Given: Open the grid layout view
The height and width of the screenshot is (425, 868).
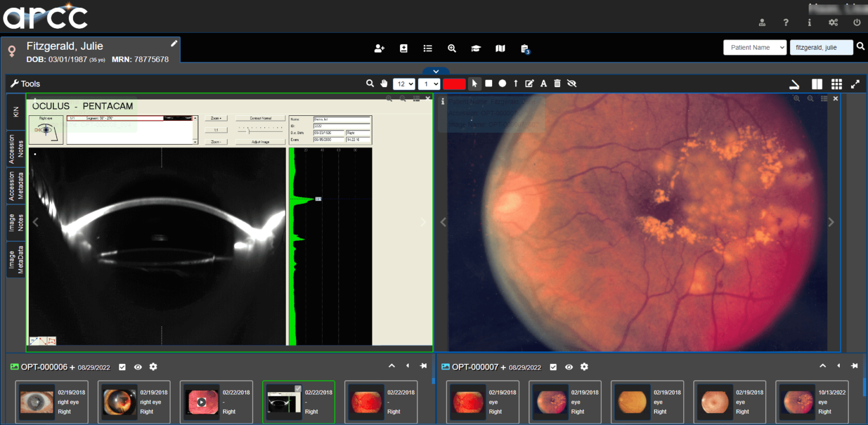Looking at the screenshot, I should tap(836, 84).
